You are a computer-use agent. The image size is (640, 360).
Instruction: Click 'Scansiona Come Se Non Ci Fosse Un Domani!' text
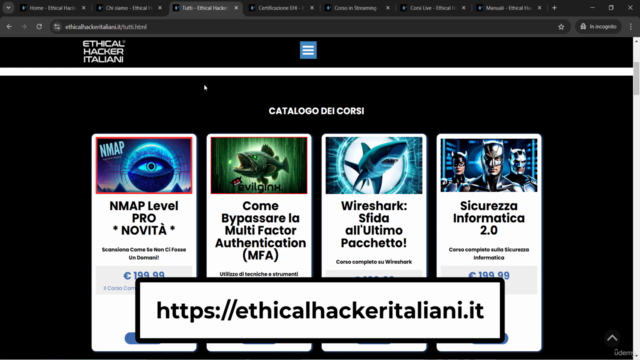pyautogui.click(x=144, y=253)
